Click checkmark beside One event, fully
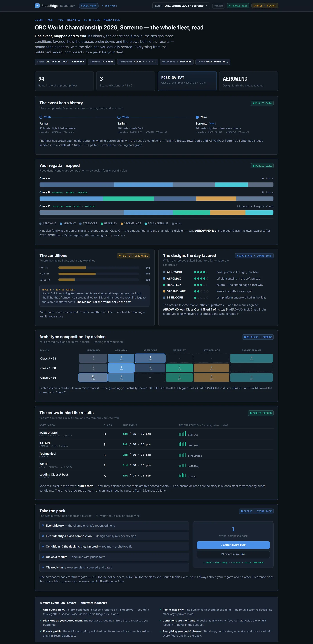 click(41, 610)
